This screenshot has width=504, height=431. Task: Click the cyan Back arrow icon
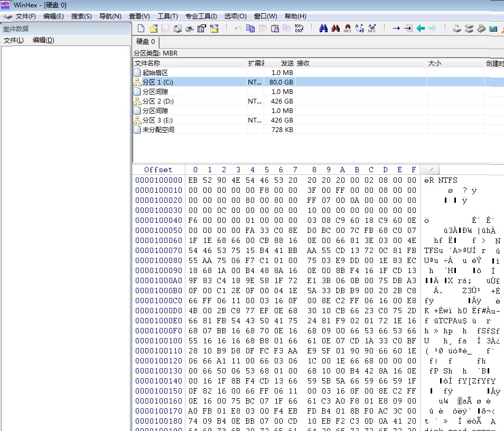tap(421, 29)
